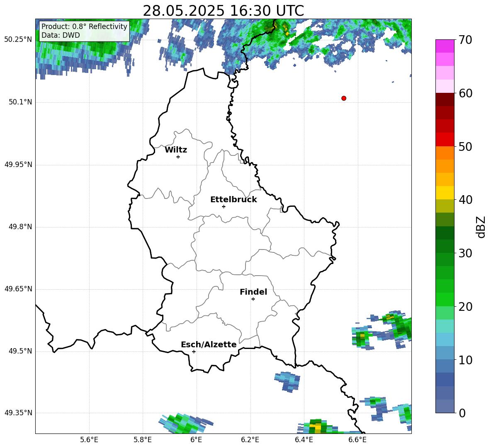
Task: Click the red dot marker on the map
Action: point(344,98)
